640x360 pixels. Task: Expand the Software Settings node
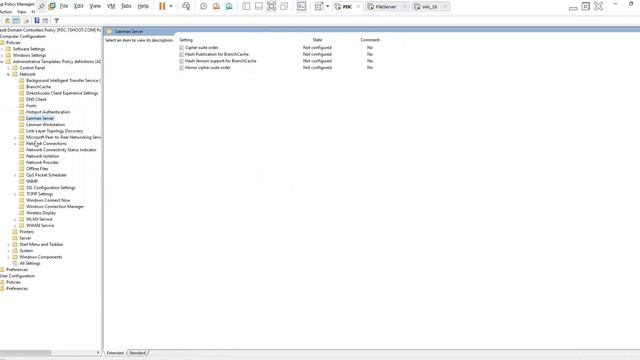(2, 49)
